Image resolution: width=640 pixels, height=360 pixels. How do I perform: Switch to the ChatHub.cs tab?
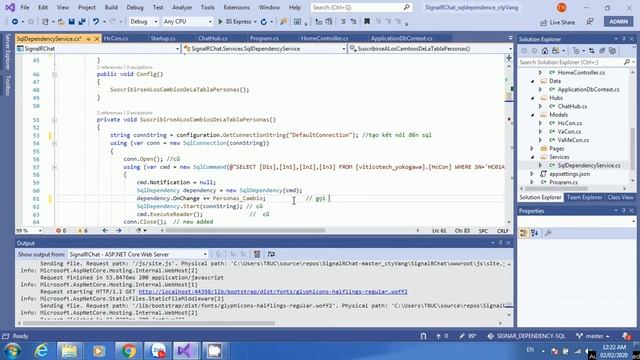213,38
